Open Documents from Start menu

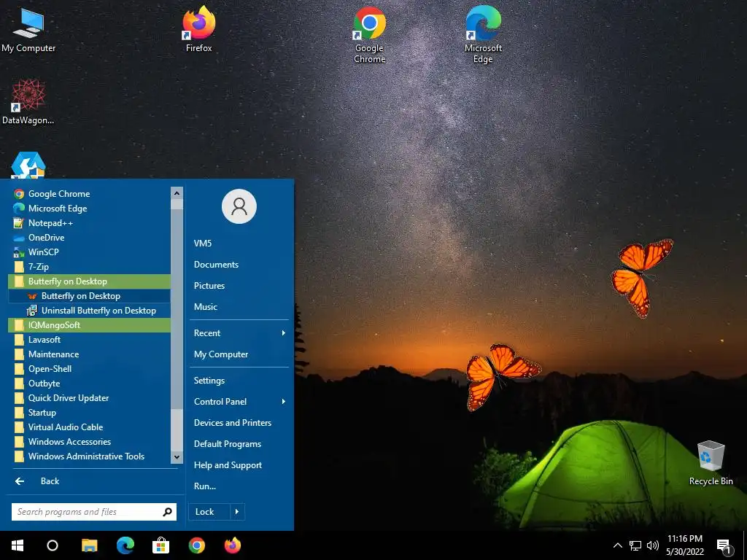coord(239,264)
